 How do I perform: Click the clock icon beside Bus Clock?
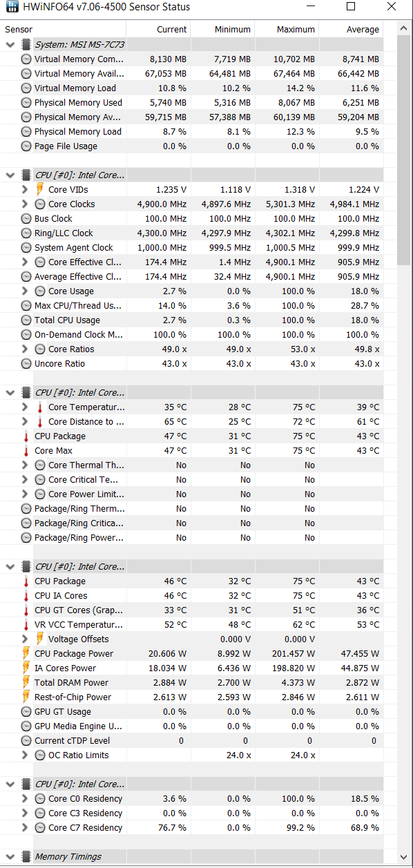tap(26, 218)
